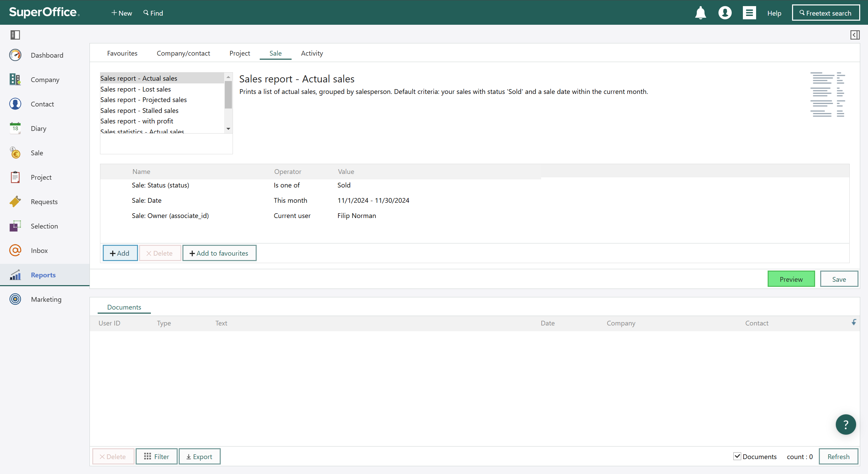Viewport: 868px width, 474px height.
Task: Enable Add to favourites for this report
Action: click(218, 253)
